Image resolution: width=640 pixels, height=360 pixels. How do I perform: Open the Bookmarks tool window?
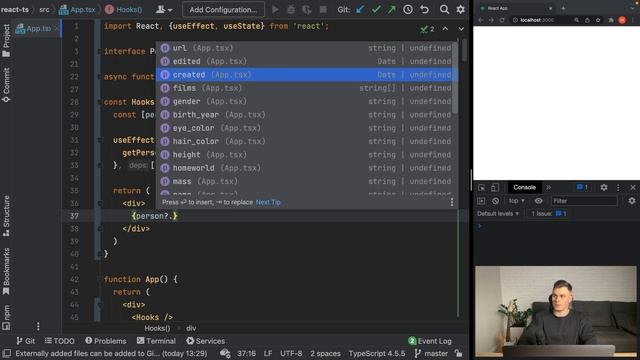6,271
